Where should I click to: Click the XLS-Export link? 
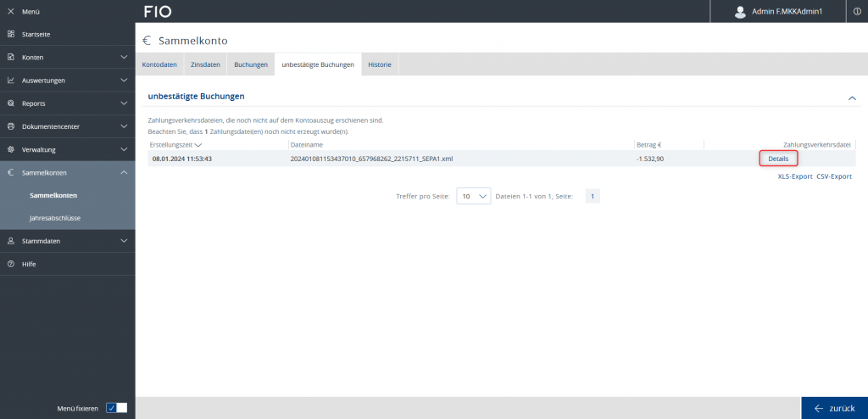click(x=794, y=176)
